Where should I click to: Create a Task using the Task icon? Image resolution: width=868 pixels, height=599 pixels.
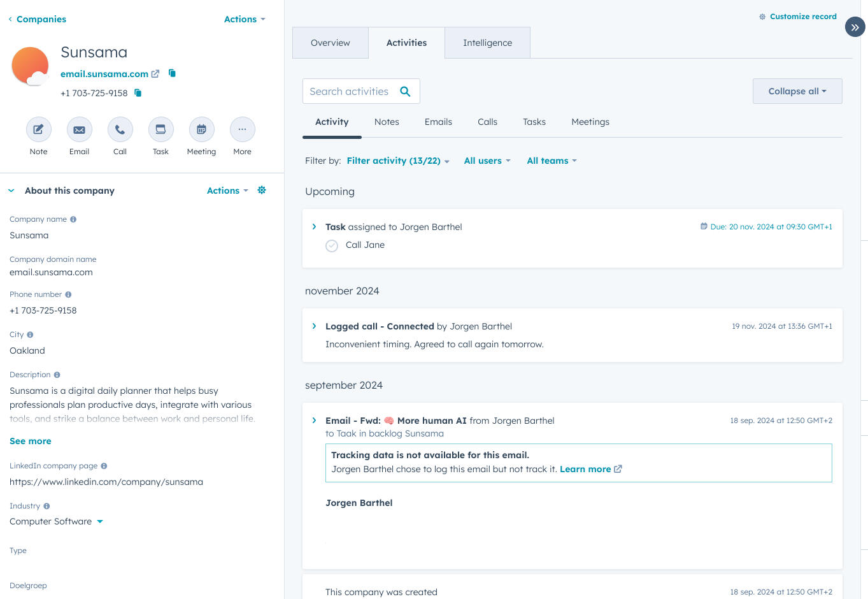coord(160,129)
